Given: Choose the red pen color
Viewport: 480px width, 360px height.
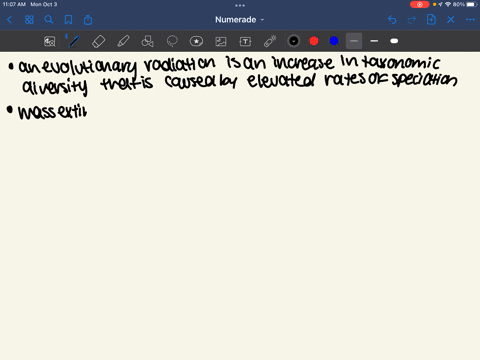Looking at the screenshot, I should coord(314,41).
